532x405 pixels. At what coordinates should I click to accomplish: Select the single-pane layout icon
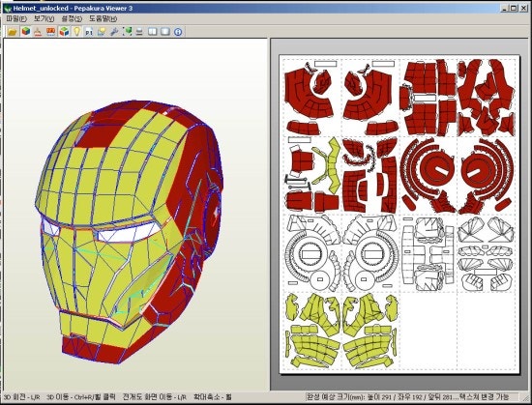[x=165, y=32]
